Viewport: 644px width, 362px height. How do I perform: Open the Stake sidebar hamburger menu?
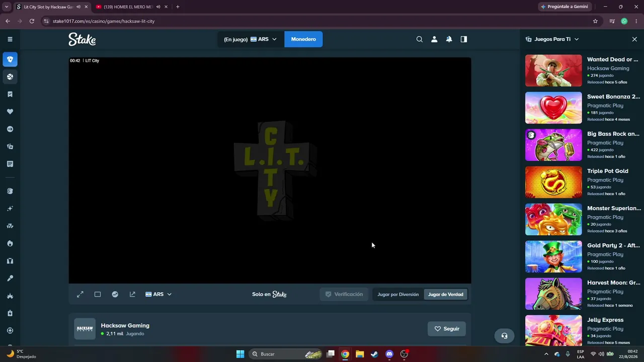(x=10, y=39)
